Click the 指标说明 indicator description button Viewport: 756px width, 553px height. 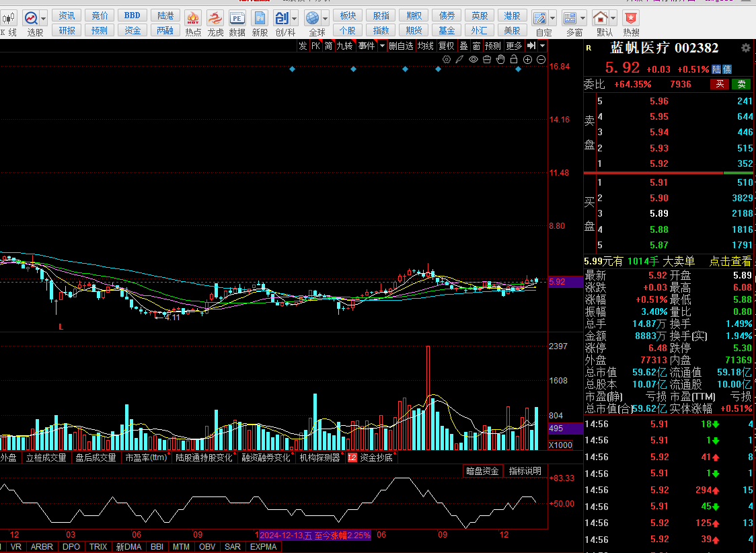[x=525, y=471]
